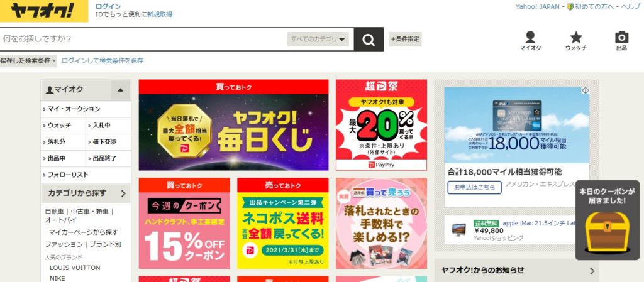The width and height of the screenshot is (644, 282).
Task: Click the ad info icon on banner
Action: pos(586,90)
